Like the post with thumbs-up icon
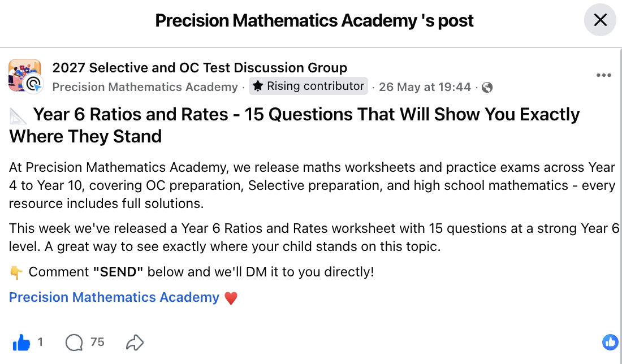Image resolution: width=622 pixels, height=364 pixels. click(21, 342)
